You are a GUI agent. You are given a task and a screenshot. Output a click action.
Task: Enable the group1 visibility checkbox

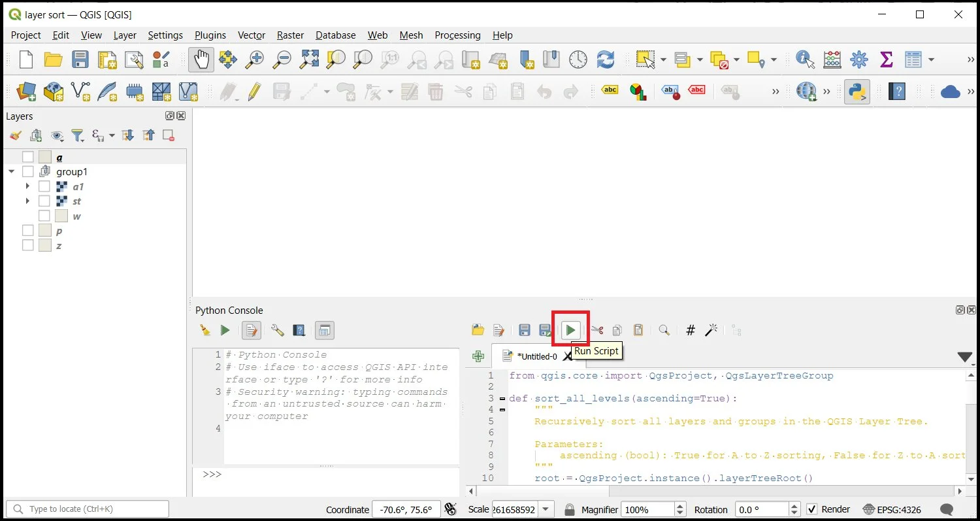pyautogui.click(x=28, y=171)
